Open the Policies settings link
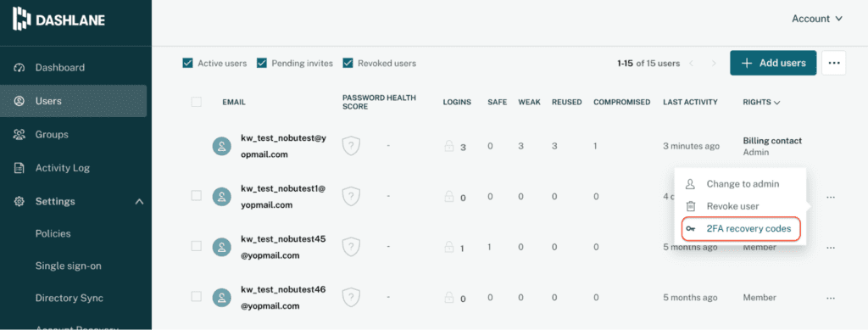The height and width of the screenshot is (330, 868). tap(53, 233)
